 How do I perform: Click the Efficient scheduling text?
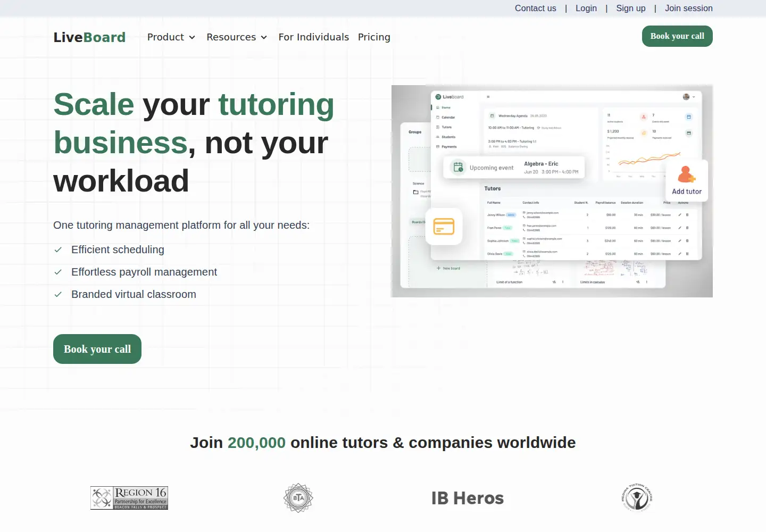(x=118, y=250)
